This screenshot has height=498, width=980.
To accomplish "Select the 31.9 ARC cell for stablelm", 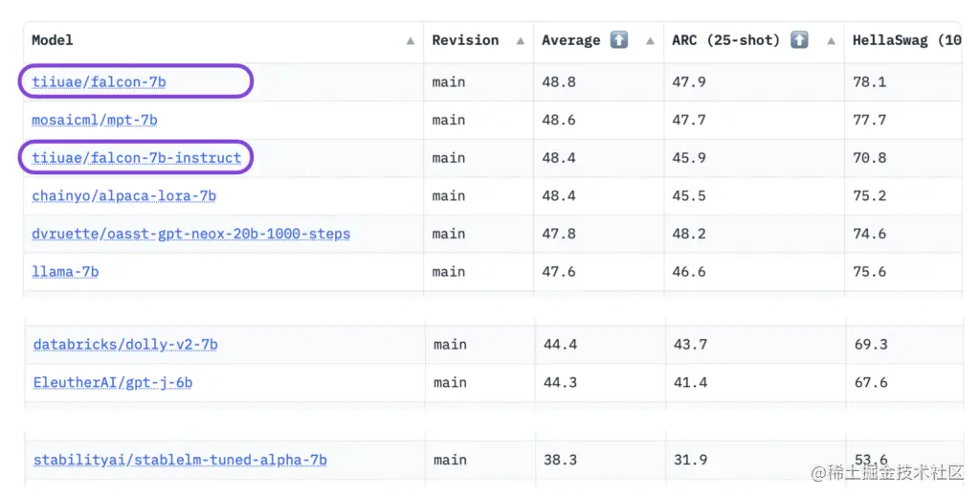I will [756, 460].
